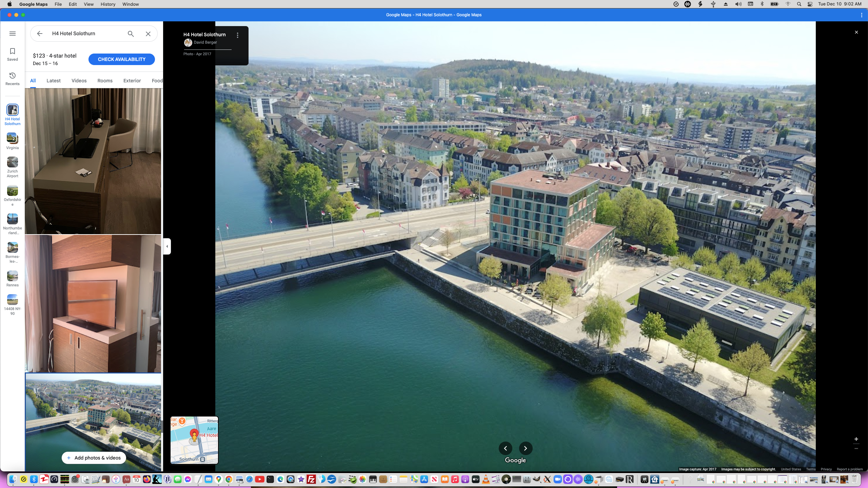
Task: Zoom in using the plus control
Action: coord(856,439)
